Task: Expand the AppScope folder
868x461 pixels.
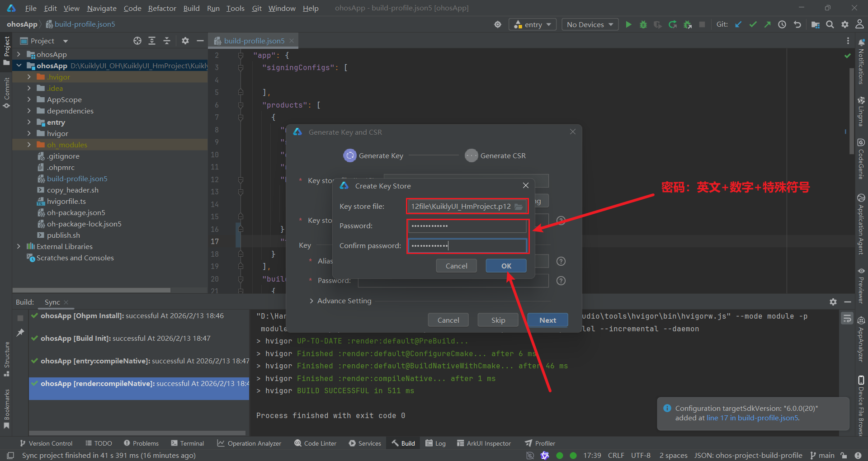Action: coord(29,99)
